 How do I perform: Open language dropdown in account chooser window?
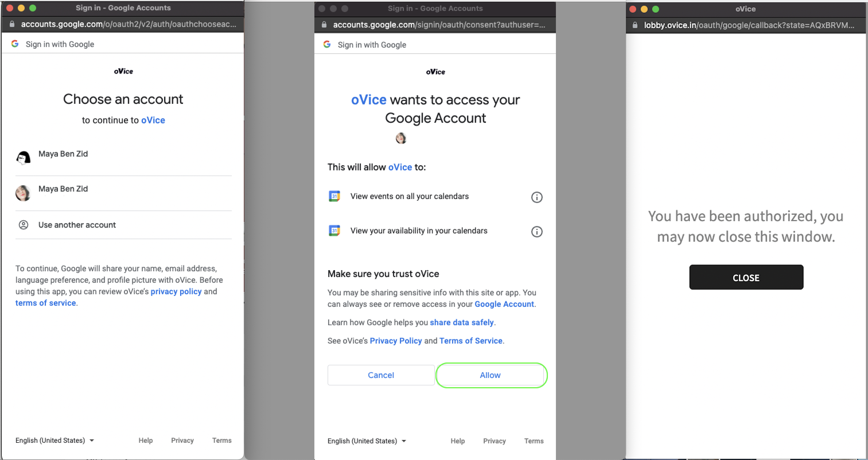55,440
